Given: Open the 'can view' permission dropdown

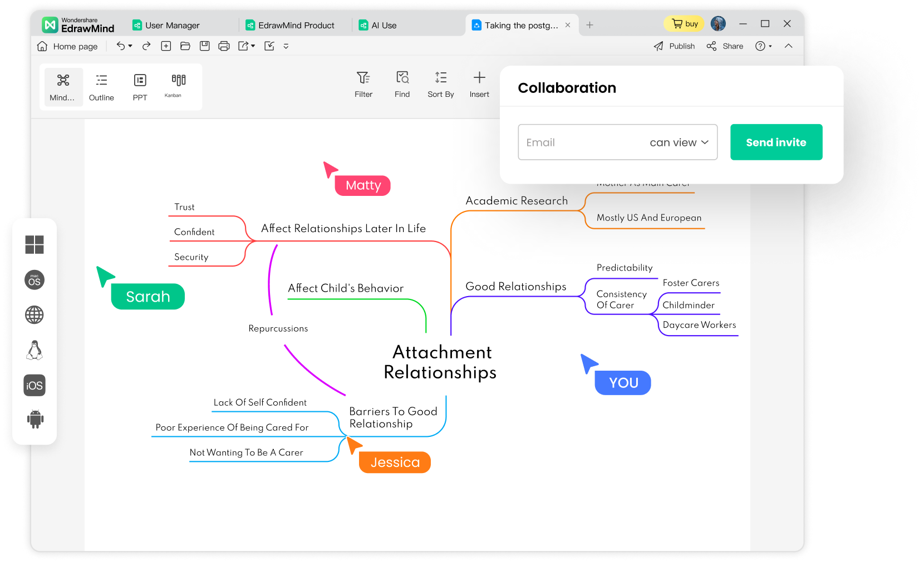Looking at the screenshot, I should pyautogui.click(x=679, y=142).
